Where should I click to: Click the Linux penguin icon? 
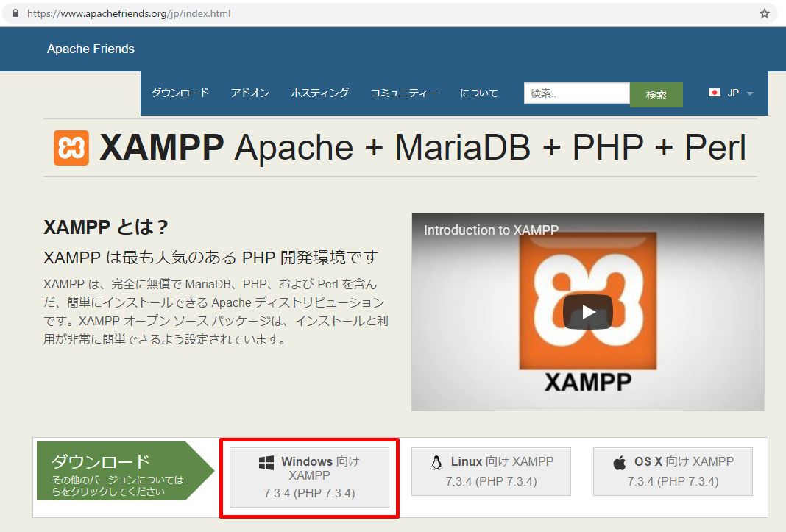(436, 462)
